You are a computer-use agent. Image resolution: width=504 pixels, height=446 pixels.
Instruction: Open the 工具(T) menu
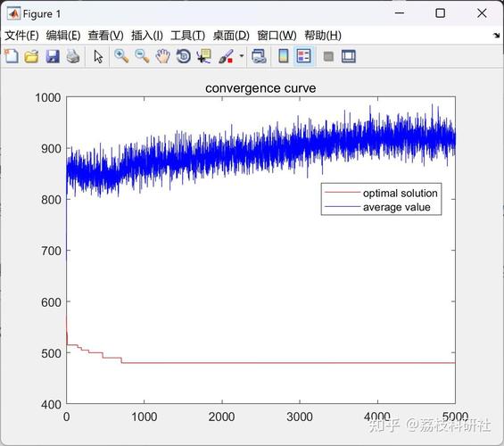click(187, 35)
